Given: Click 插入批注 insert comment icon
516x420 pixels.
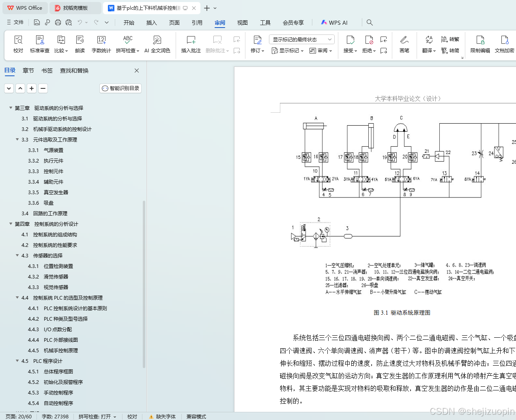Looking at the screenshot, I should pyautogui.click(x=191, y=44).
